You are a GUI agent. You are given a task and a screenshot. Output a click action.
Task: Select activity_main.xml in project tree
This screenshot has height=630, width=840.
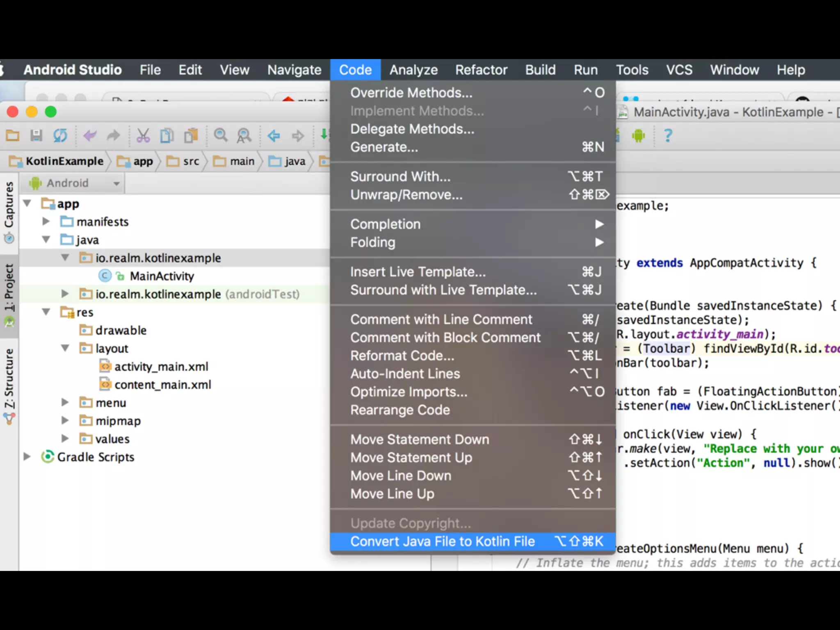[161, 366]
